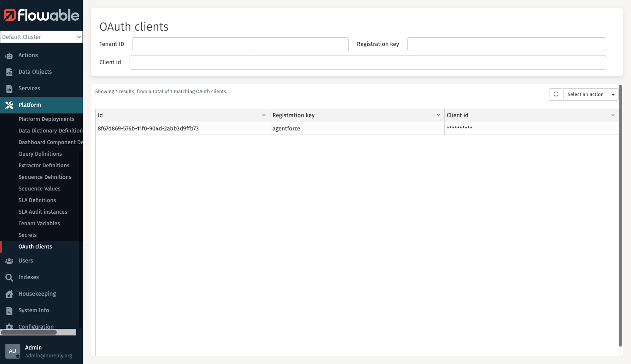631x364 pixels.
Task: Open the Id column header chevron
Action: (x=264, y=115)
